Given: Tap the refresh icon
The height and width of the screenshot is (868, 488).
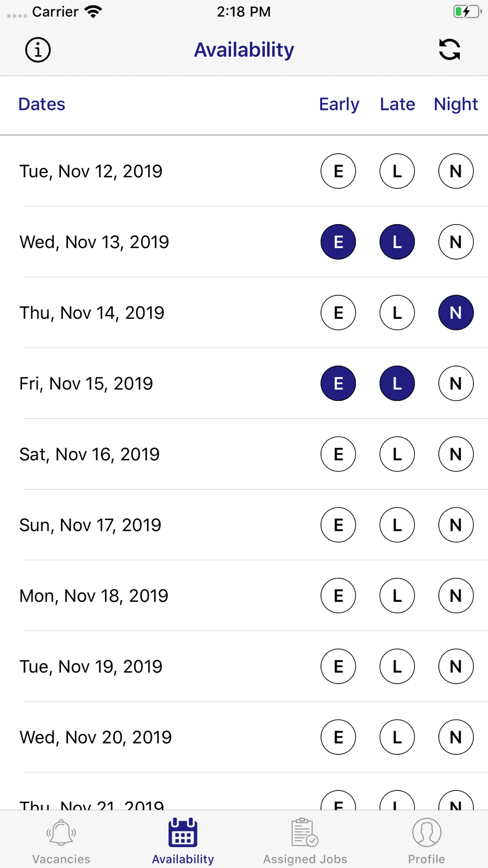Looking at the screenshot, I should 449,50.
